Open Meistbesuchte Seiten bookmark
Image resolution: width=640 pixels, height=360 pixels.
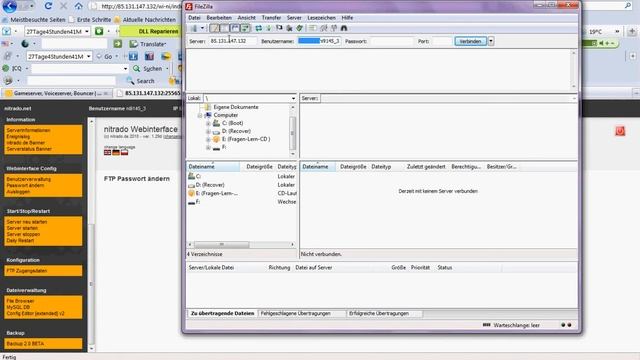pos(33,20)
